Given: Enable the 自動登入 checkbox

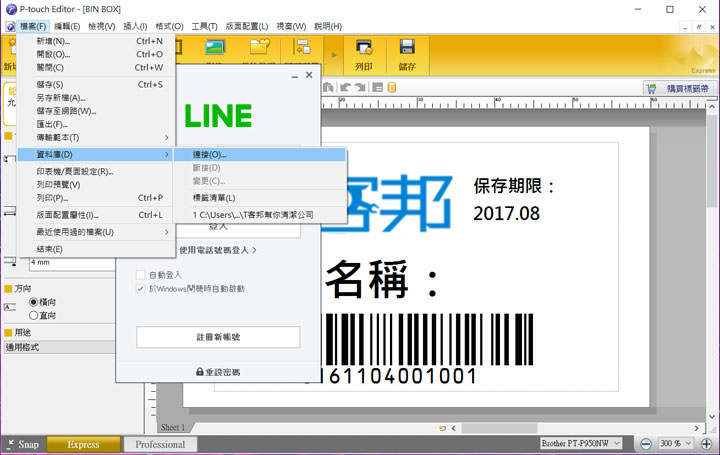Looking at the screenshot, I should 141,275.
